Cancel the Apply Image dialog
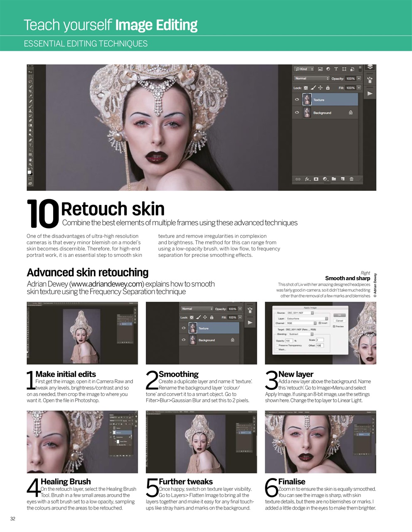Image resolution: width=412 pixels, height=532 pixels. 339,321
